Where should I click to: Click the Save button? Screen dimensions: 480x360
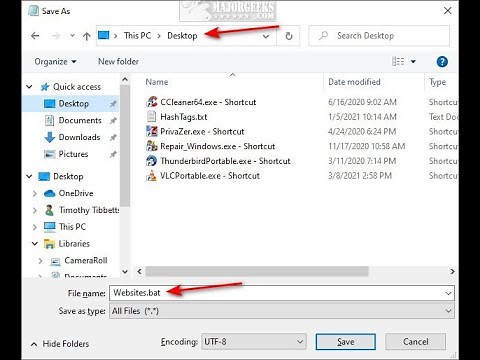[x=346, y=342]
